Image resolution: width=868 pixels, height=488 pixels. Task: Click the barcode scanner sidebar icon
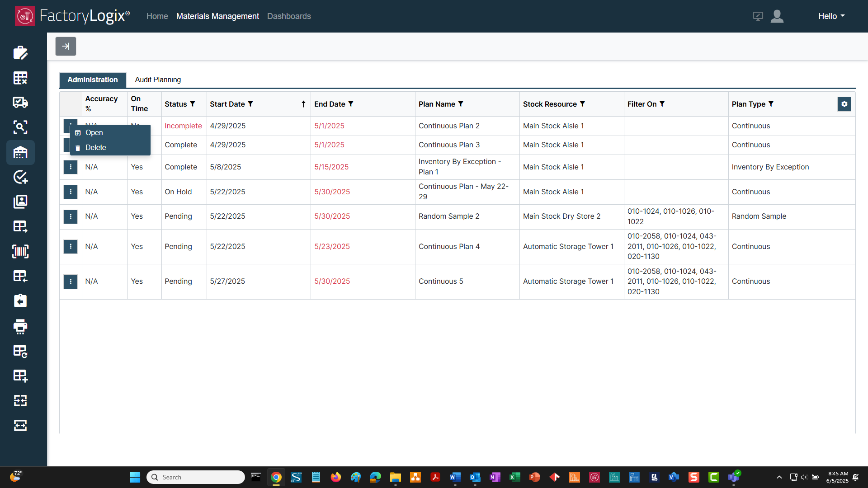(20, 251)
